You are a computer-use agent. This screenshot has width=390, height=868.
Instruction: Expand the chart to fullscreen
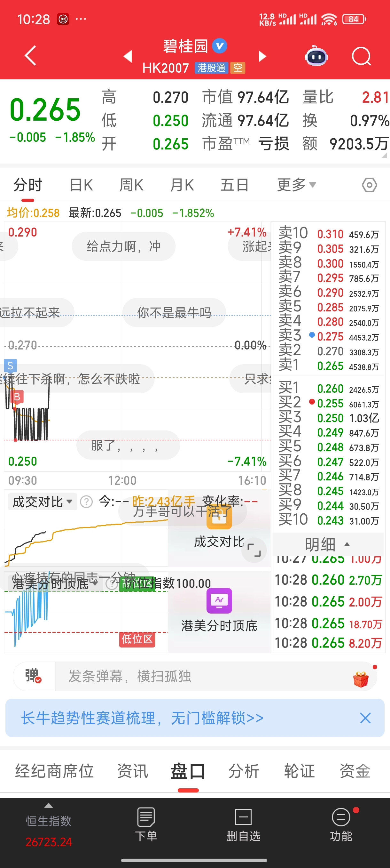click(254, 550)
